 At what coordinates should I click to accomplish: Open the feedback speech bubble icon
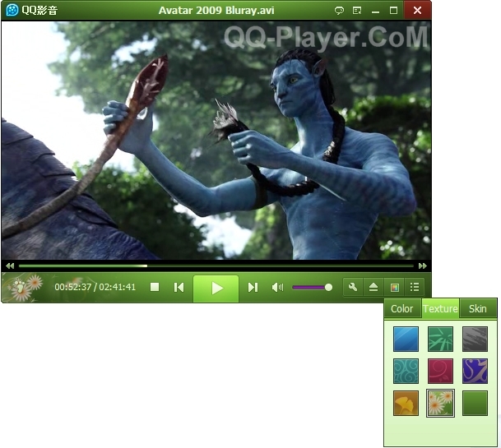[339, 11]
